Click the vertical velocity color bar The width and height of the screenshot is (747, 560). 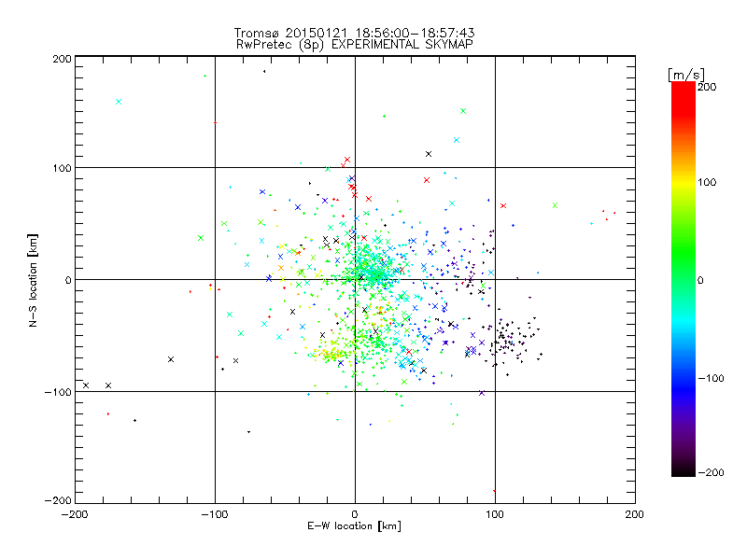pos(684,279)
